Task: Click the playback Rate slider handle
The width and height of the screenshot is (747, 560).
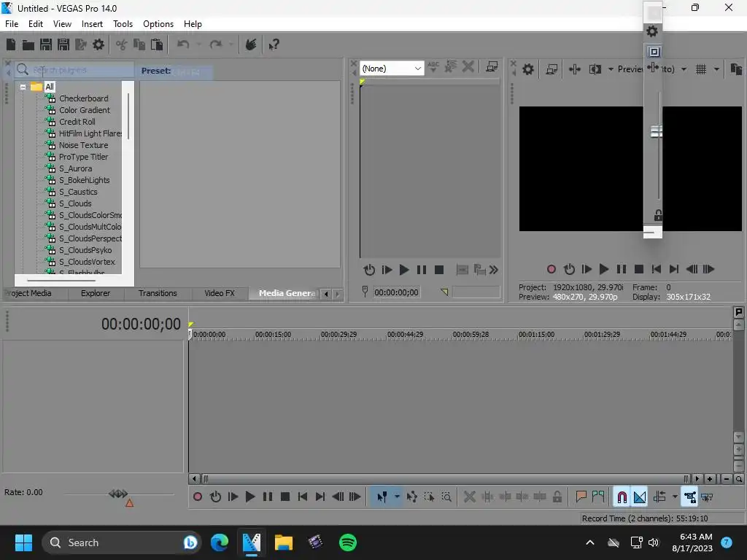Action: click(x=118, y=494)
